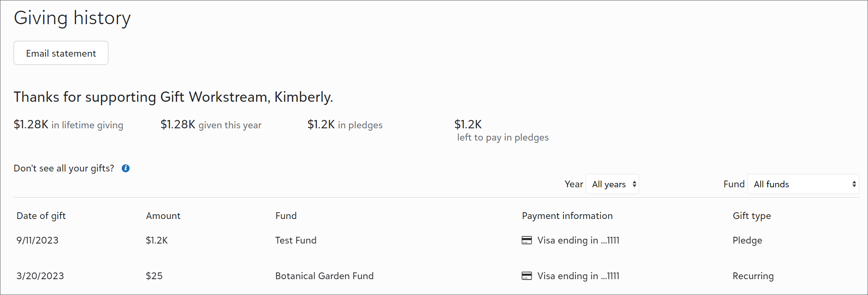The image size is (868, 295).
Task: Open the info icon beside Don't see all your gifts
Action: point(126,168)
